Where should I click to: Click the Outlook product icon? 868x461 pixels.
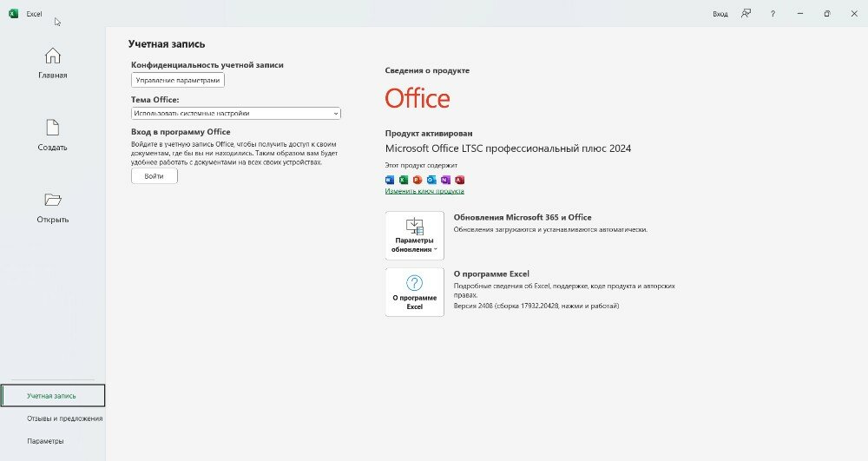pos(431,180)
